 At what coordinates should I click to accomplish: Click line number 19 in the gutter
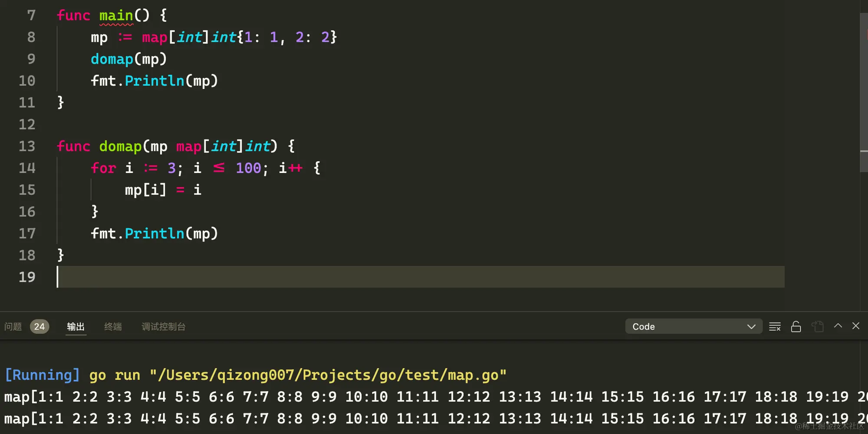point(27,277)
